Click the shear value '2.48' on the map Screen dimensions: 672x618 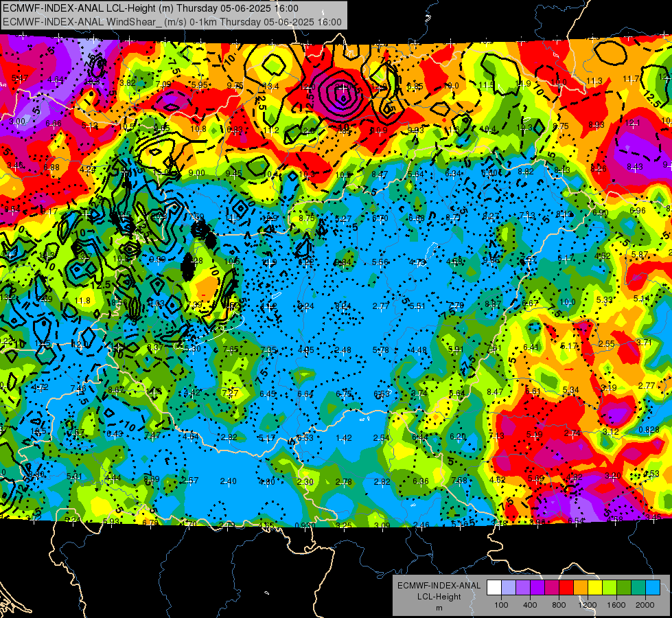pos(343,350)
